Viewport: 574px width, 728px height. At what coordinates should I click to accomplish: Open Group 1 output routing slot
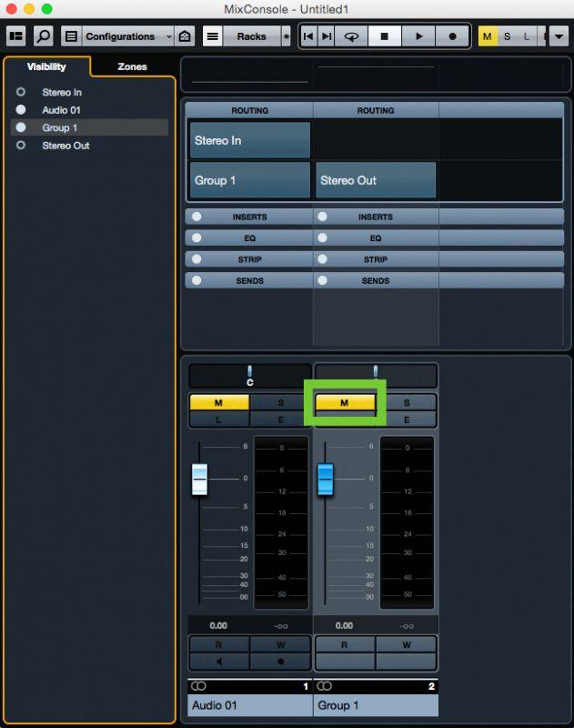(249, 180)
